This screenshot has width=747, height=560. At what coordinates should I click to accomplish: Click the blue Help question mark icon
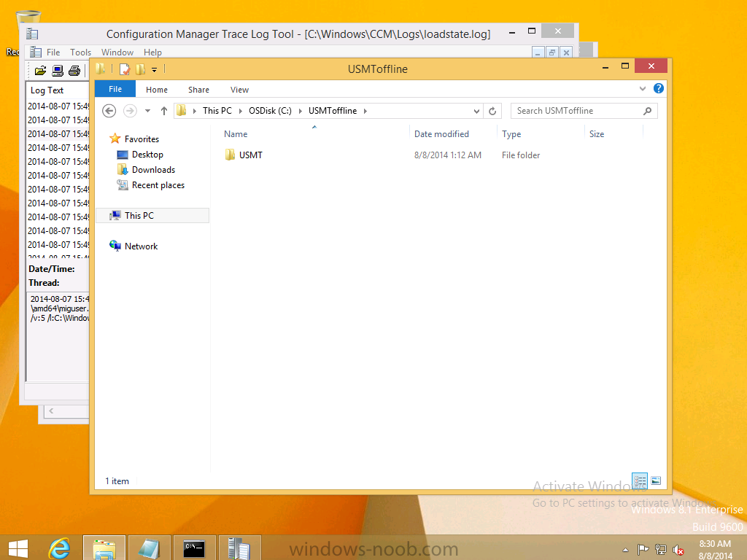tap(659, 88)
